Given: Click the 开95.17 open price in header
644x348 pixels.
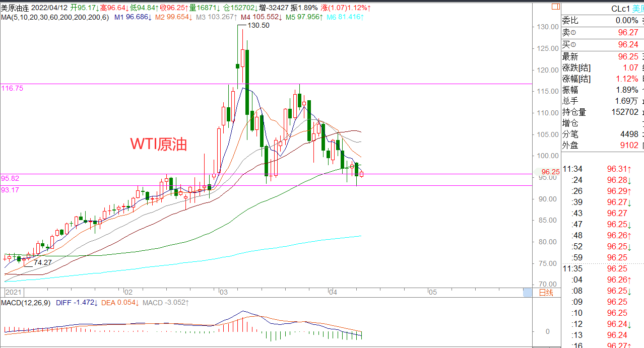Looking at the screenshot, I should [x=85, y=8].
